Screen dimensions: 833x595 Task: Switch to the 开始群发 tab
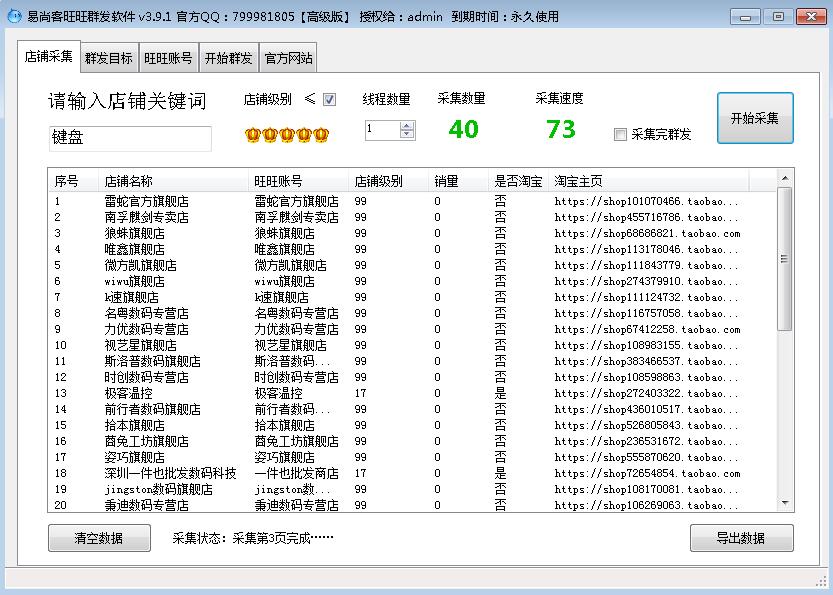pyautogui.click(x=228, y=57)
